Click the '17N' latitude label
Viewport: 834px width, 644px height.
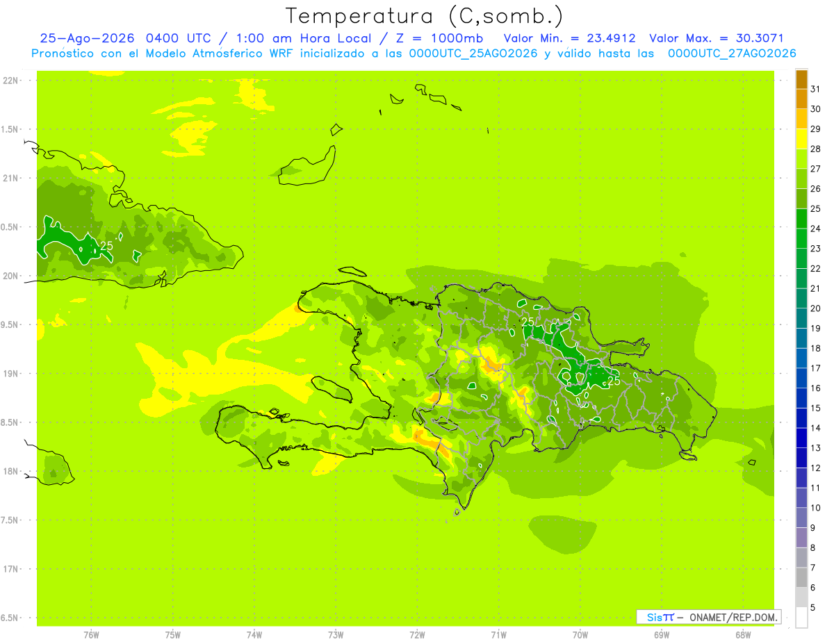pos(10,569)
